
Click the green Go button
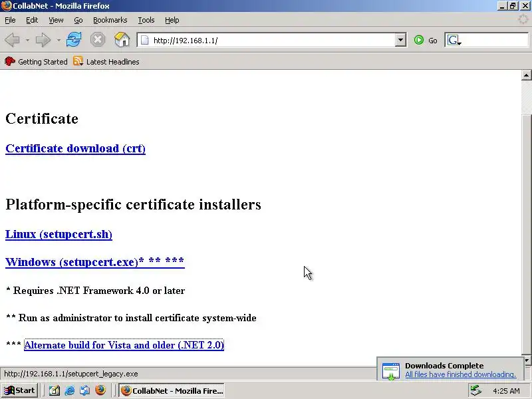point(426,41)
